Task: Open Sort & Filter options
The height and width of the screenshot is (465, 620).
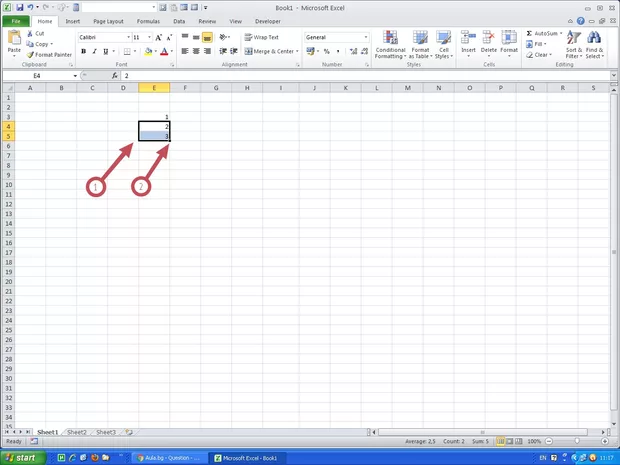Action: pyautogui.click(x=573, y=45)
